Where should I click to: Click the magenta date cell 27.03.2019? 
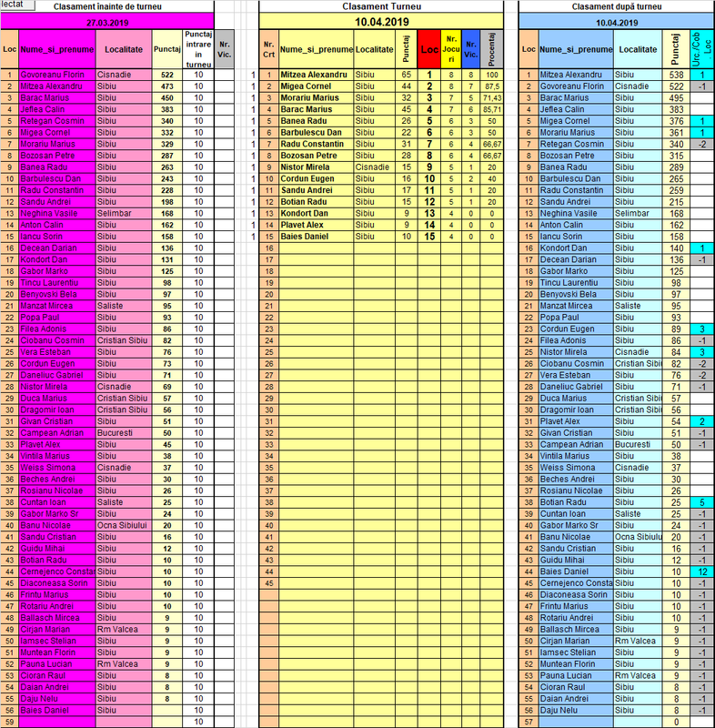click(107, 22)
